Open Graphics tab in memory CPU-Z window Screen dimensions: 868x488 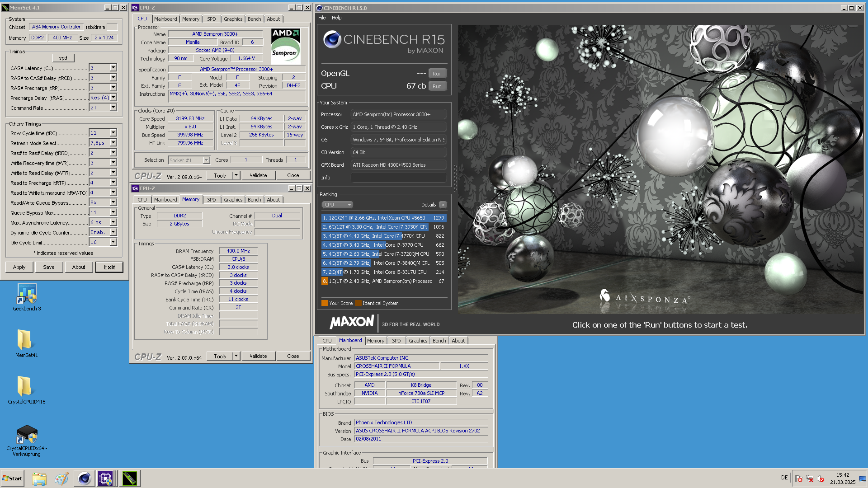pyautogui.click(x=233, y=200)
